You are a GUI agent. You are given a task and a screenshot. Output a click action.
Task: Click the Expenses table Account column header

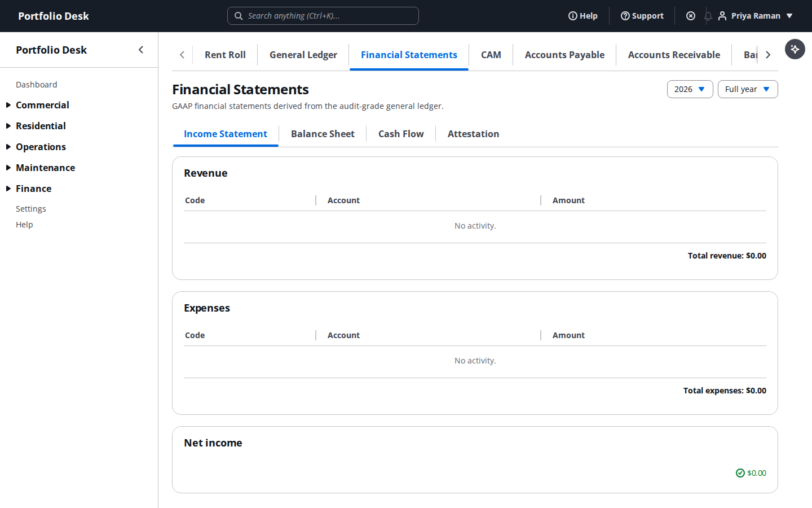(343, 335)
